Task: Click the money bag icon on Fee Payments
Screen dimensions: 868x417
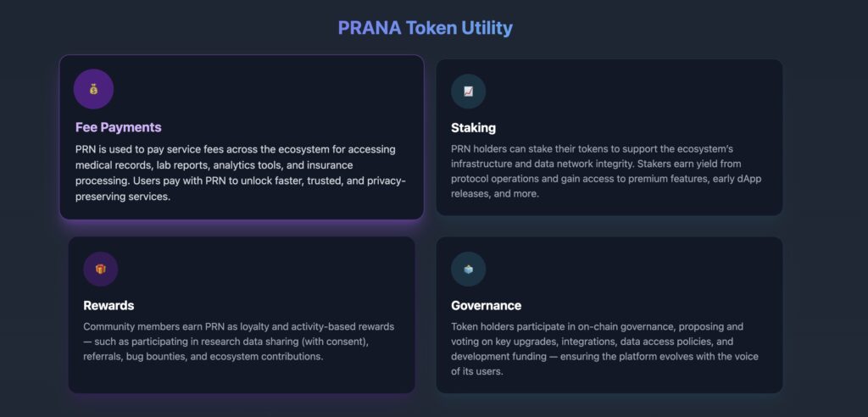Action: point(93,89)
